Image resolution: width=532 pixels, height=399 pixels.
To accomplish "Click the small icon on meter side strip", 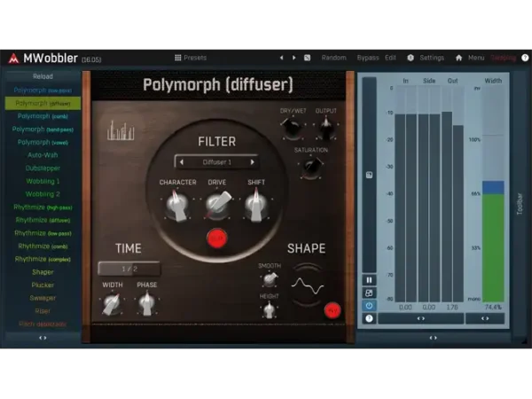I will (369, 175).
